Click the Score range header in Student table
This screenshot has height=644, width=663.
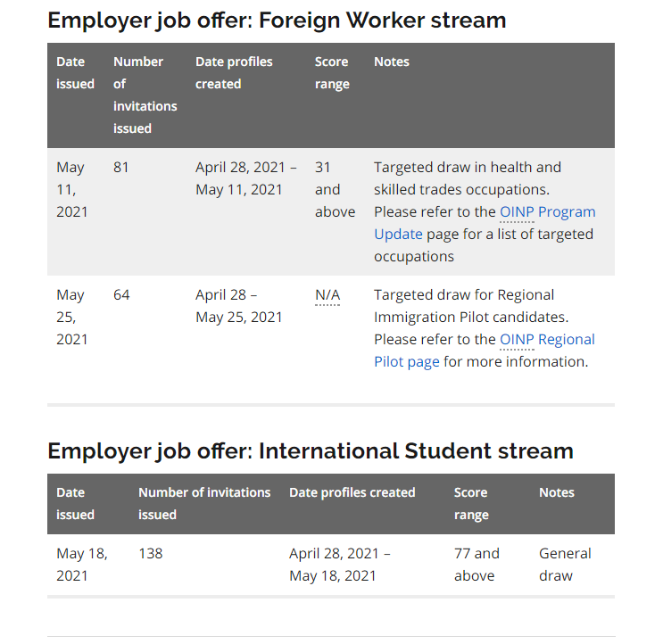[x=471, y=504]
